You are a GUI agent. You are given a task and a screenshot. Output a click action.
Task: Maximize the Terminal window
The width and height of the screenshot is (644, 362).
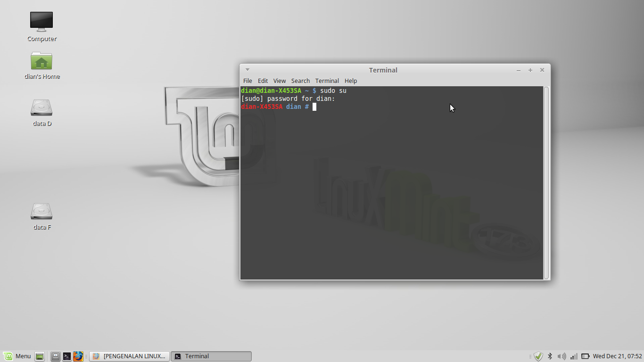coord(530,70)
